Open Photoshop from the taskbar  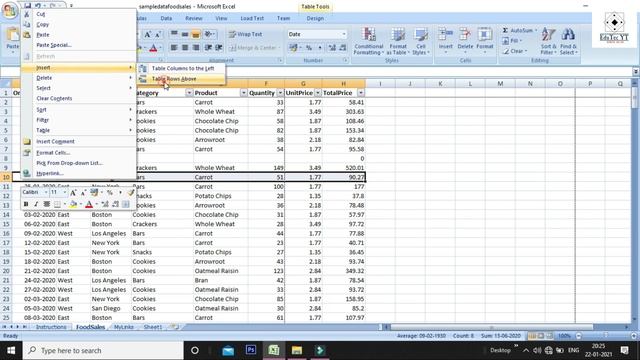point(251,350)
